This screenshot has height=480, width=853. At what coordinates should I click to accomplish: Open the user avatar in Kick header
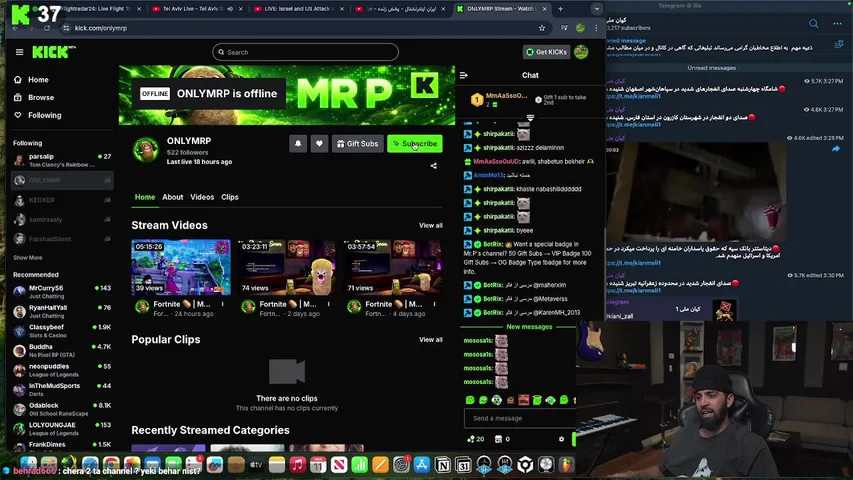point(581,52)
